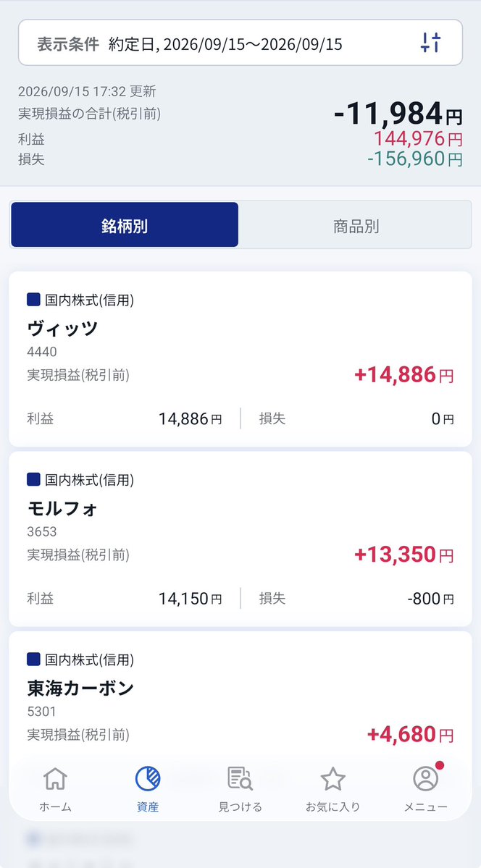Tap the blue square beside ヴィッツ category
The width and height of the screenshot is (481, 868).
pyautogui.click(x=33, y=300)
